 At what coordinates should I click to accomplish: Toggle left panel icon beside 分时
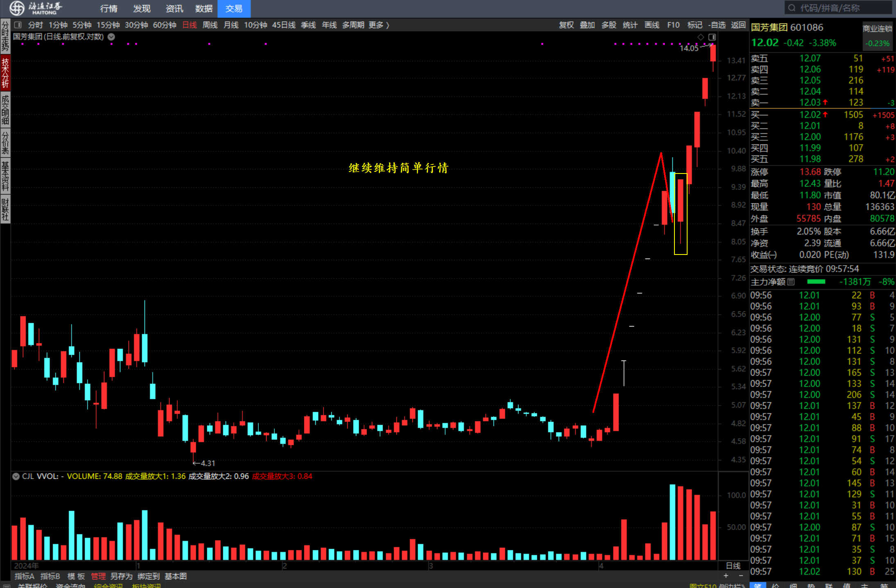tap(18, 25)
